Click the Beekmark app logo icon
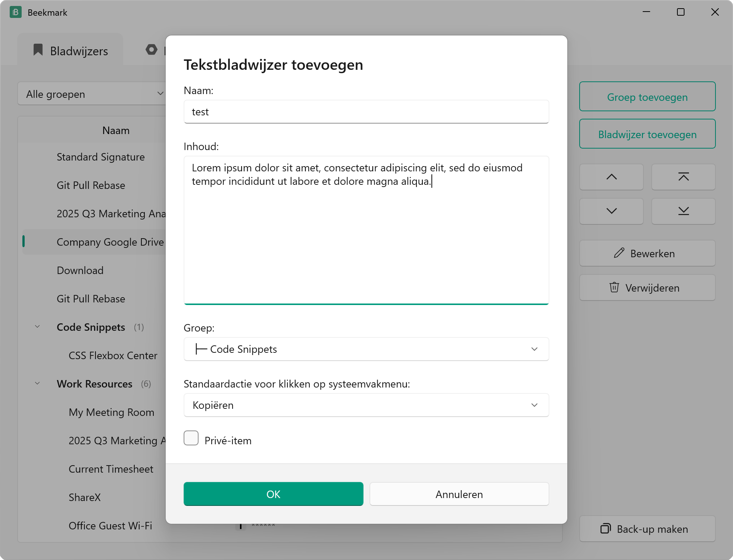 click(16, 12)
